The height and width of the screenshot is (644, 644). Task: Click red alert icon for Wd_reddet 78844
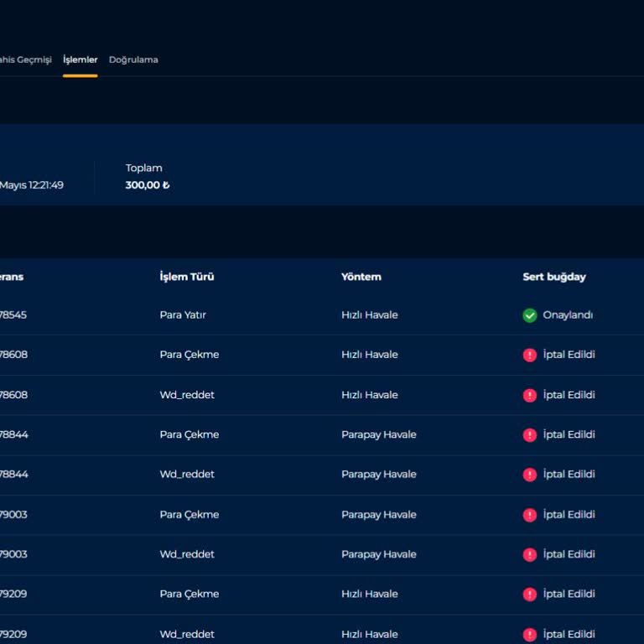pyautogui.click(x=529, y=475)
